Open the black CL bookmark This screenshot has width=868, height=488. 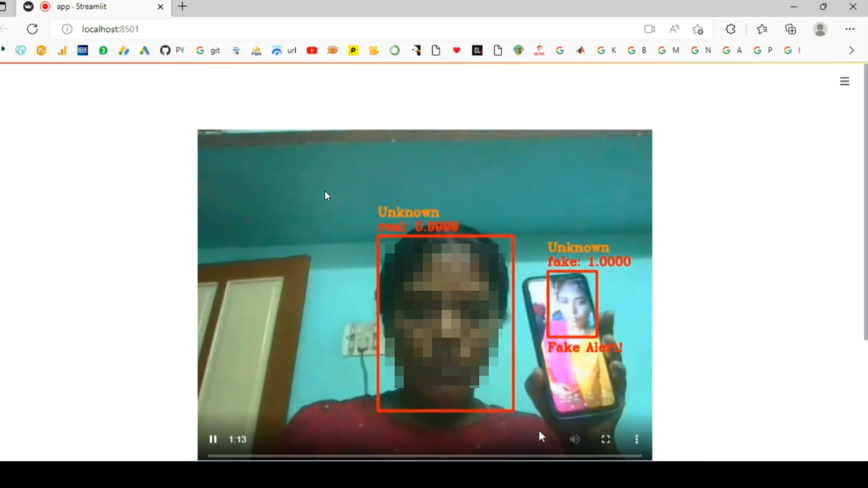coord(477,51)
